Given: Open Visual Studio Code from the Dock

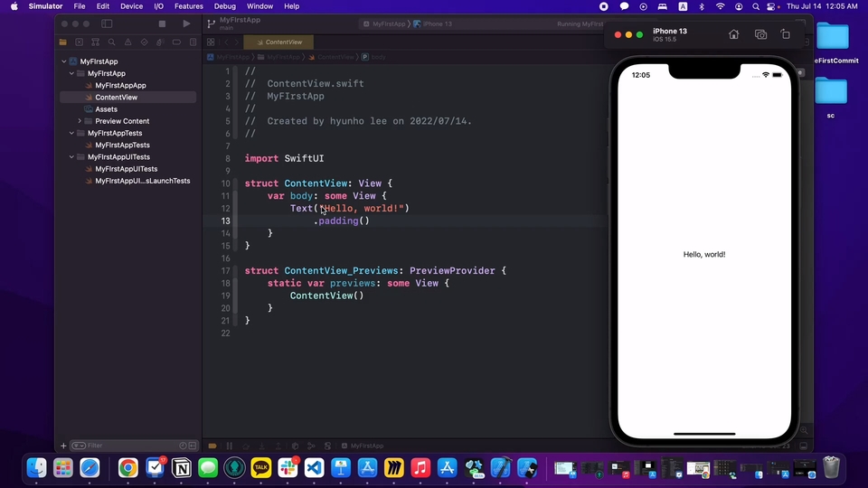Looking at the screenshot, I should 315,468.
